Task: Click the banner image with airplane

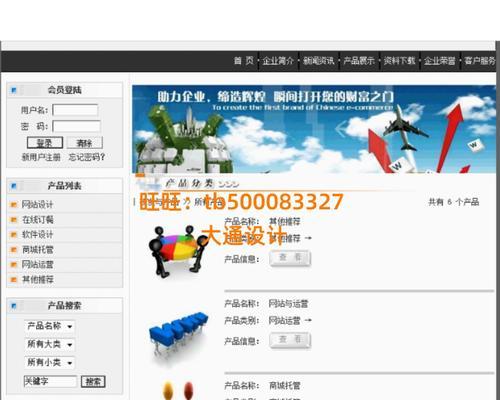Action: (x=314, y=129)
